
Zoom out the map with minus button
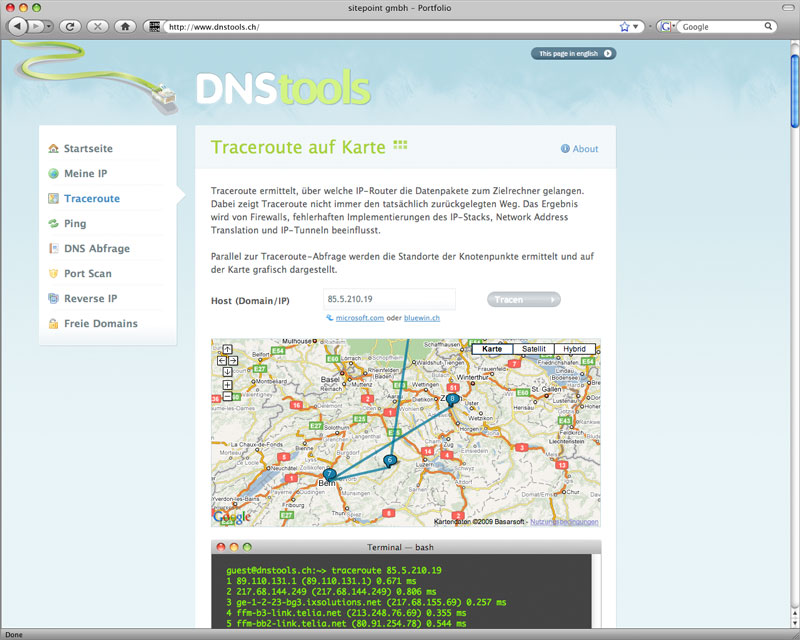(x=228, y=397)
